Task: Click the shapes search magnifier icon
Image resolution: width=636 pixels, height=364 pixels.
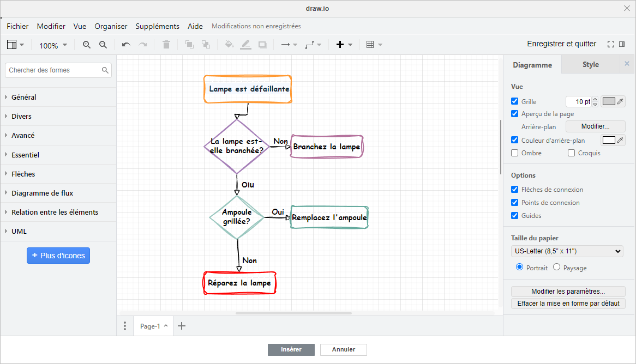Action: pos(105,70)
